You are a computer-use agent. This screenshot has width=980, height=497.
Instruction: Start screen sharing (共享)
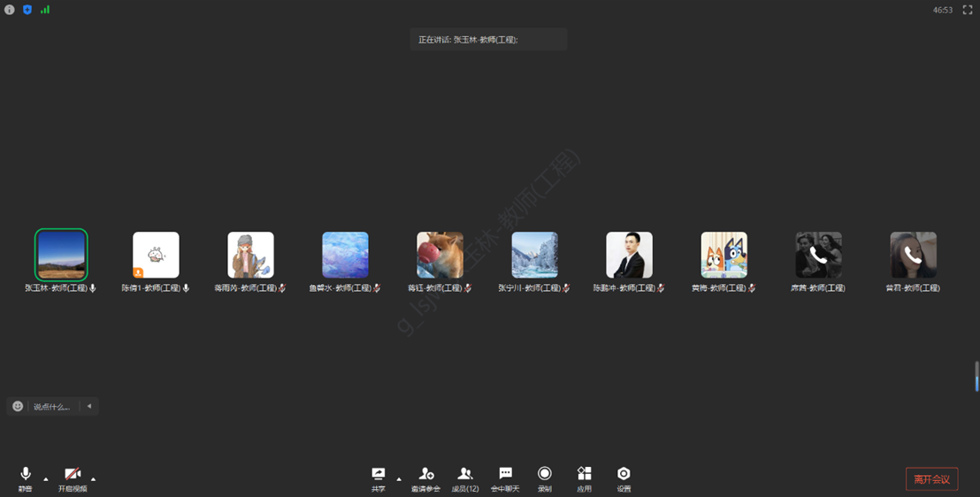[x=379, y=475]
